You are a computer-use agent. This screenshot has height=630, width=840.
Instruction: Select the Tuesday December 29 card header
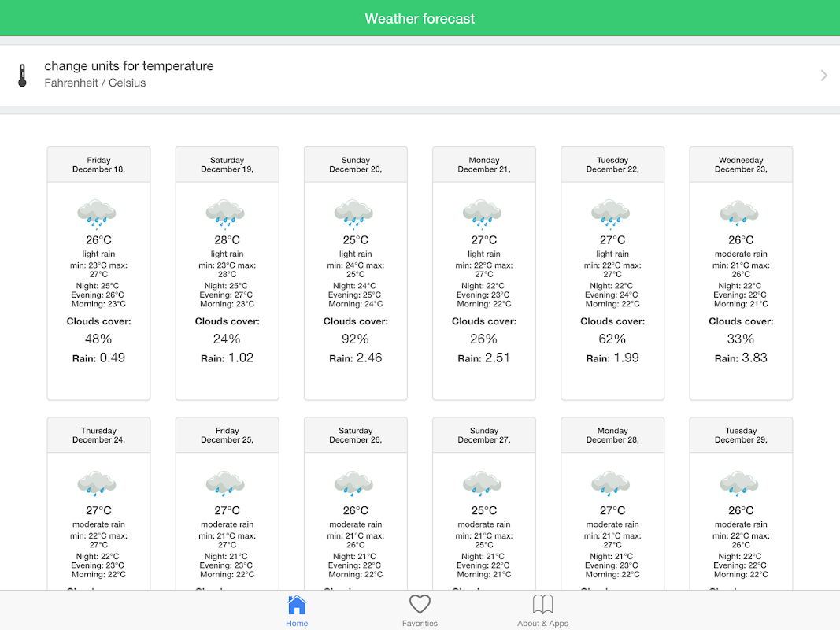(x=741, y=435)
